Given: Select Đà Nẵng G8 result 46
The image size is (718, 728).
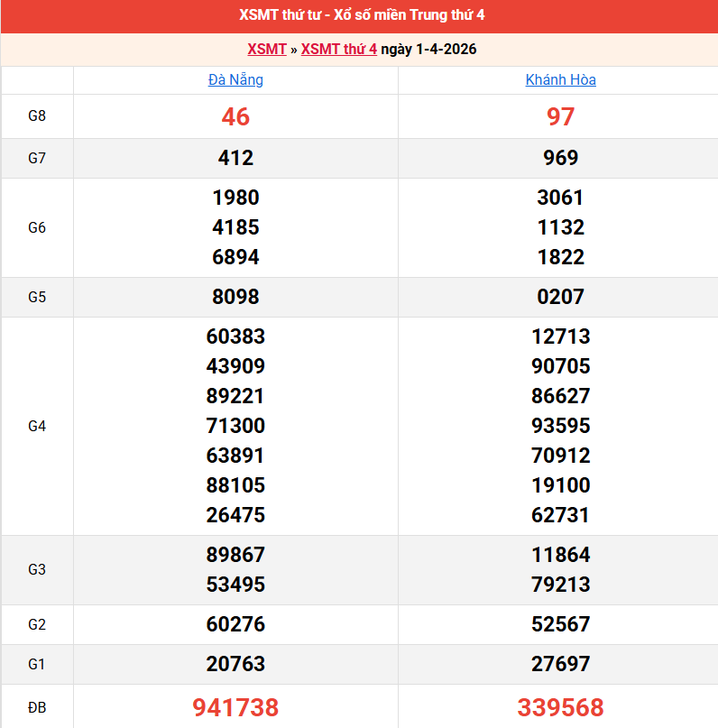Looking at the screenshot, I should pos(235,116).
